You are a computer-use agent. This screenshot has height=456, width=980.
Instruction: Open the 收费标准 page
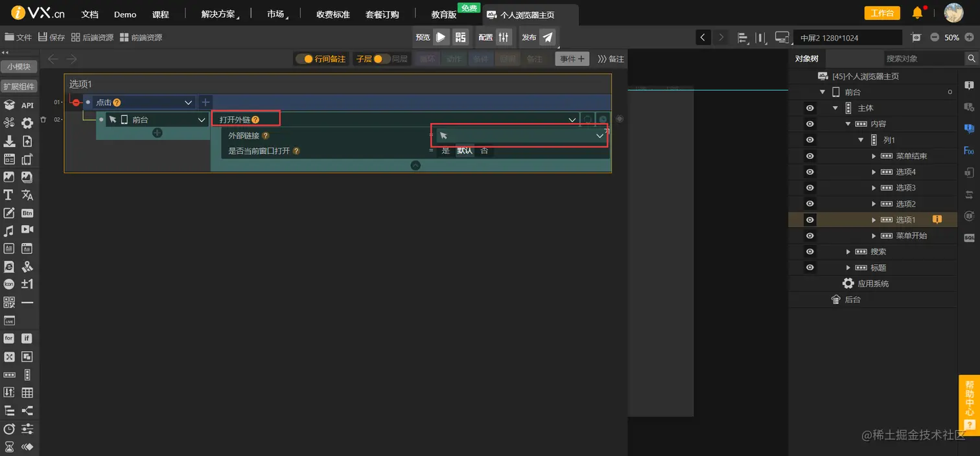[x=333, y=14]
